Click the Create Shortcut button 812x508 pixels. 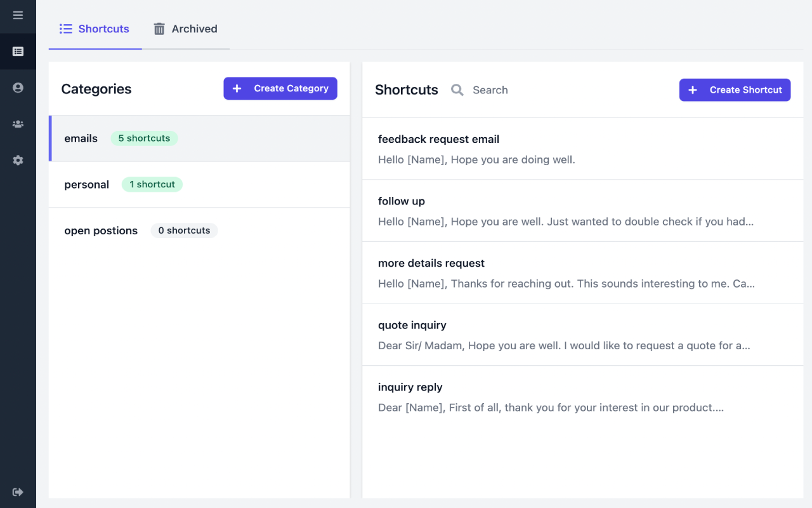[735, 90]
